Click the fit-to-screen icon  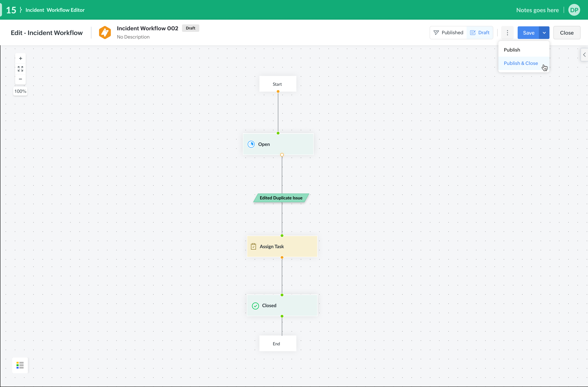[x=20, y=69]
